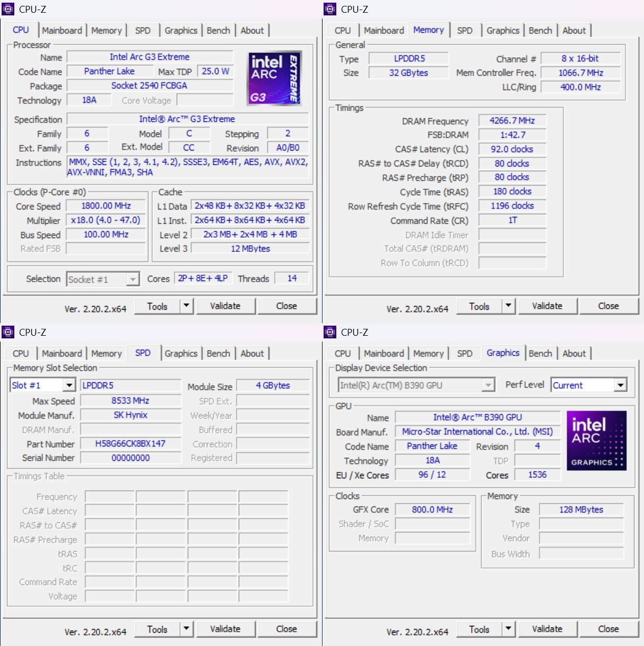
Task: Click Cores value 2P + 8E + 4LP
Action: pyautogui.click(x=203, y=278)
